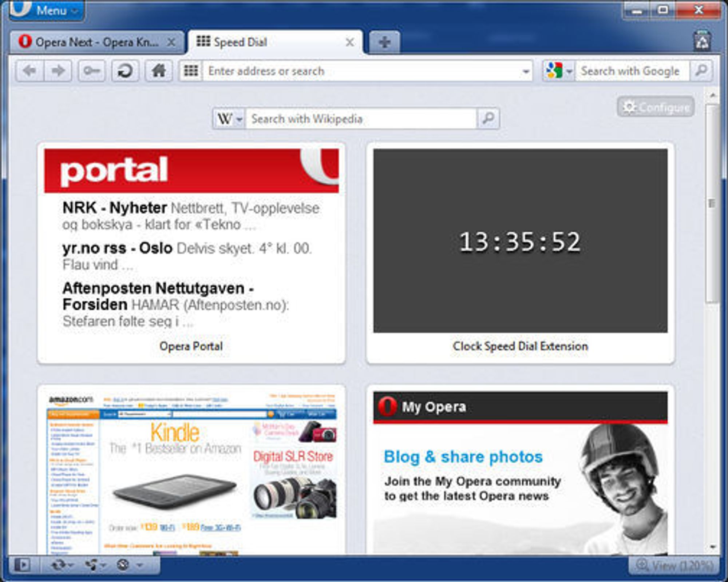The image size is (728, 582).
Task: Open a new tab with plus button
Action: click(384, 42)
